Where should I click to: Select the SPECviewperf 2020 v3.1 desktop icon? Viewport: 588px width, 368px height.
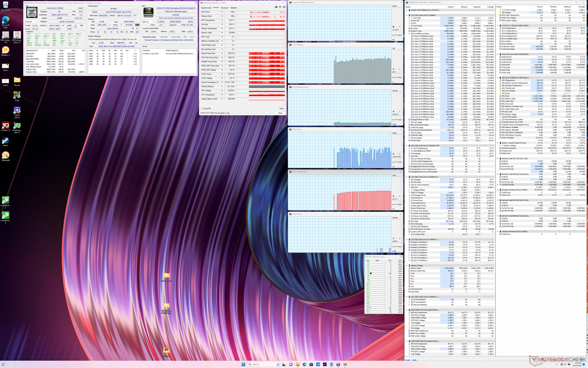(x=17, y=37)
